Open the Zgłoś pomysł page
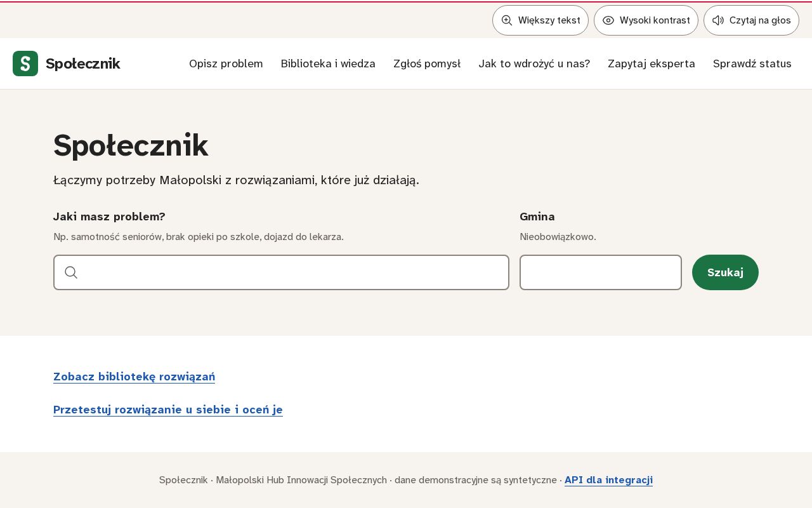 pyautogui.click(x=427, y=63)
